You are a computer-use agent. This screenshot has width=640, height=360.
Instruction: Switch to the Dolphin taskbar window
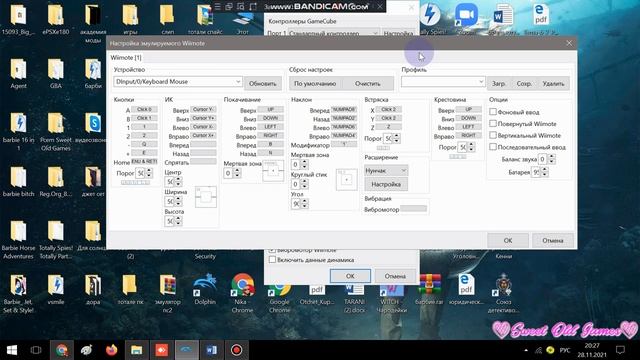[187, 350]
